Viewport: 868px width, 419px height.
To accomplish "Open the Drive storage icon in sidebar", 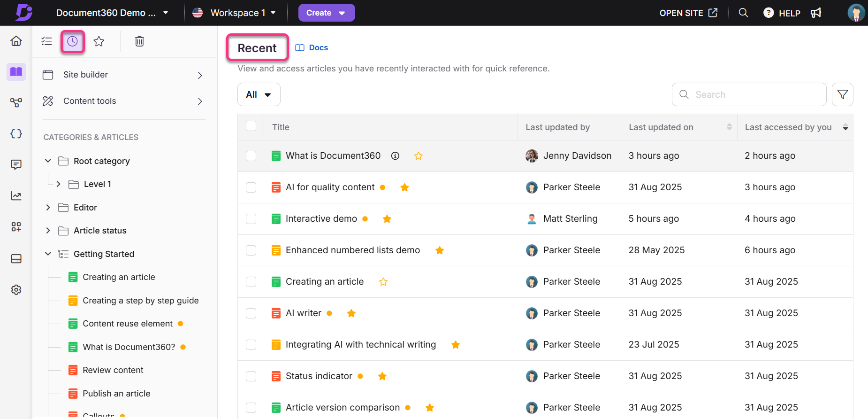I will point(16,259).
